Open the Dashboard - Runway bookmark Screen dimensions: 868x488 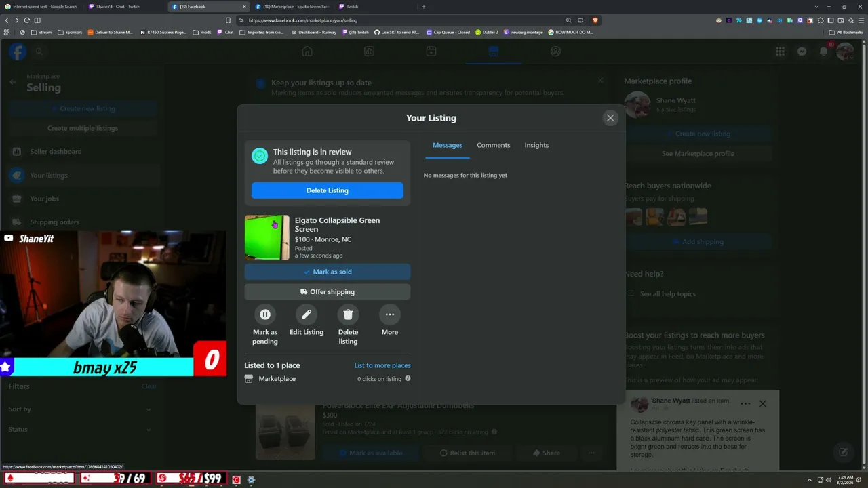313,32
